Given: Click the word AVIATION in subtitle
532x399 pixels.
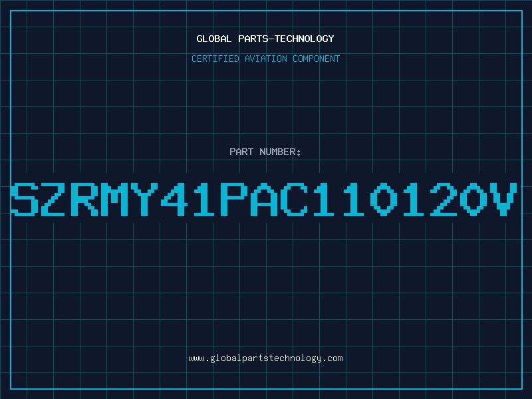Looking at the screenshot, I should tap(266, 59).
